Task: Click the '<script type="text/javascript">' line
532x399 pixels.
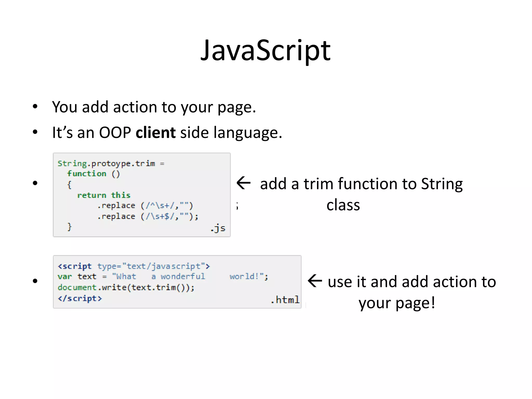Action: 134,266
